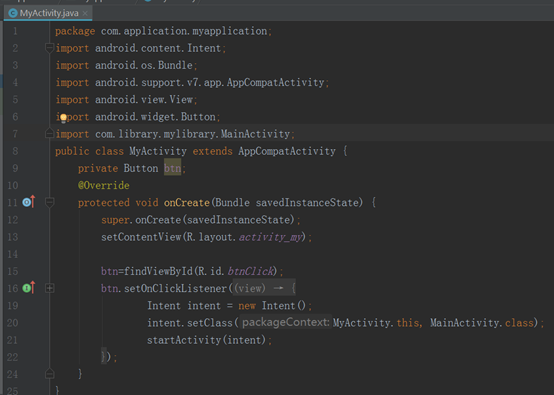Click the Java class icon on MyActivity.java tab
Image resolution: width=554 pixels, height=395 pixels.
tap(13, 13)
